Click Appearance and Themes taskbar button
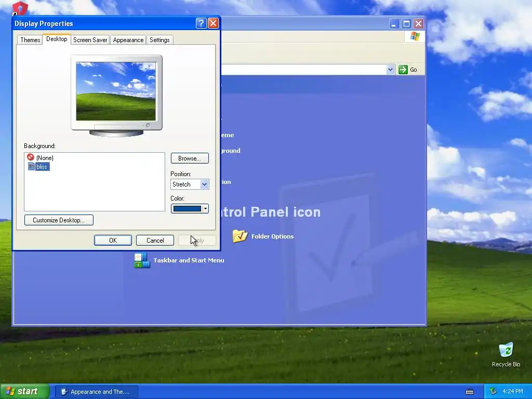Image resolution: width=532 pixels, height=399 pixels. tap(96, 392)
